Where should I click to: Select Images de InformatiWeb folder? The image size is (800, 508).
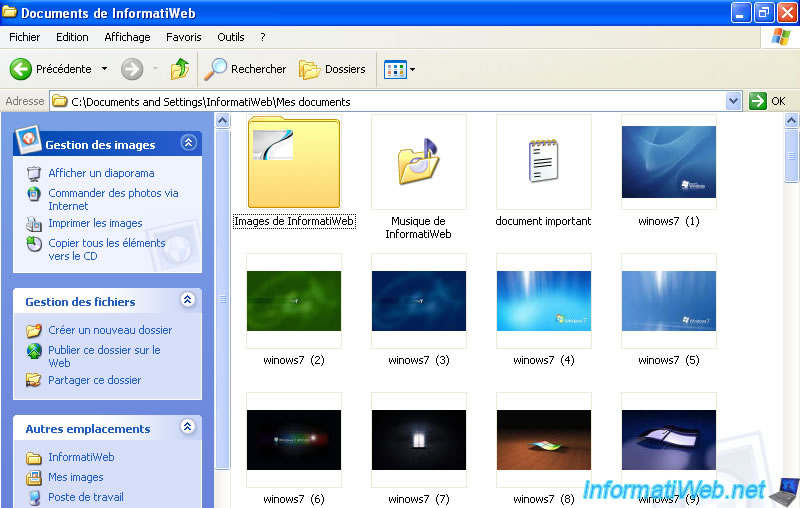tap(294, 172)
